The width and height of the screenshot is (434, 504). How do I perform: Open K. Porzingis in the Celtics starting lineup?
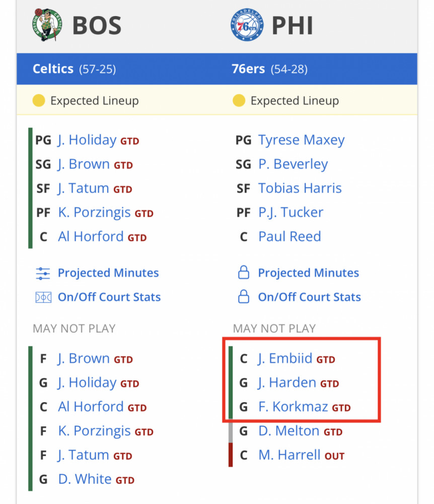pyautogui.click(x=94, y=213)
